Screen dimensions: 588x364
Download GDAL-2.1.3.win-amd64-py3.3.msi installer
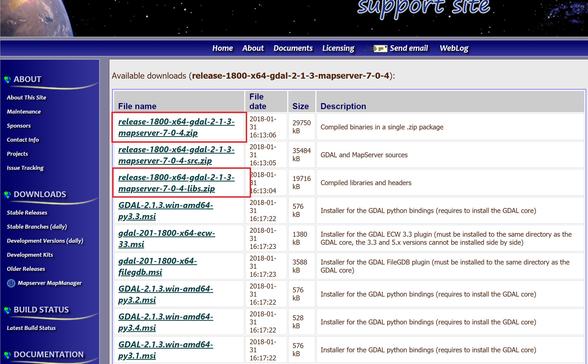[166, 211]
